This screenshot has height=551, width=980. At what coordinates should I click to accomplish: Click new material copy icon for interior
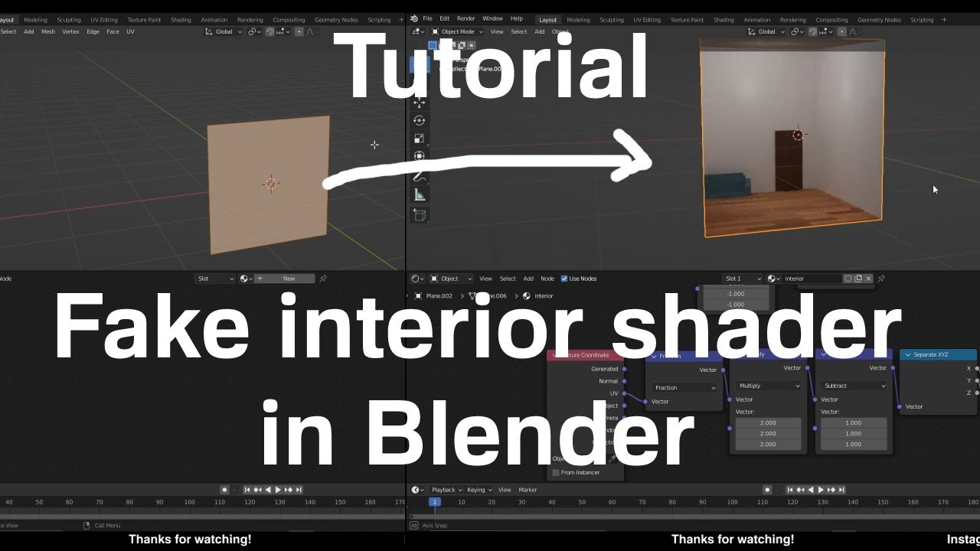point(858,279)
